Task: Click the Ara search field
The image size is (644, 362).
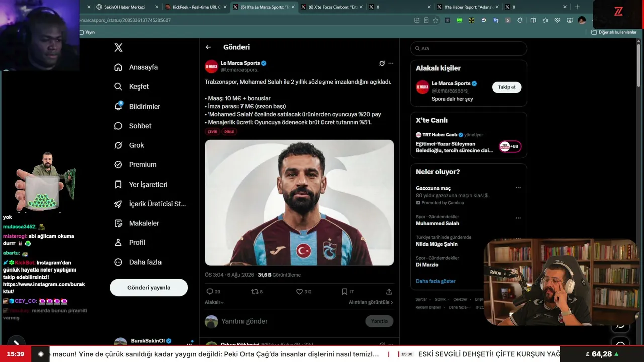Action: coord(468,48)
